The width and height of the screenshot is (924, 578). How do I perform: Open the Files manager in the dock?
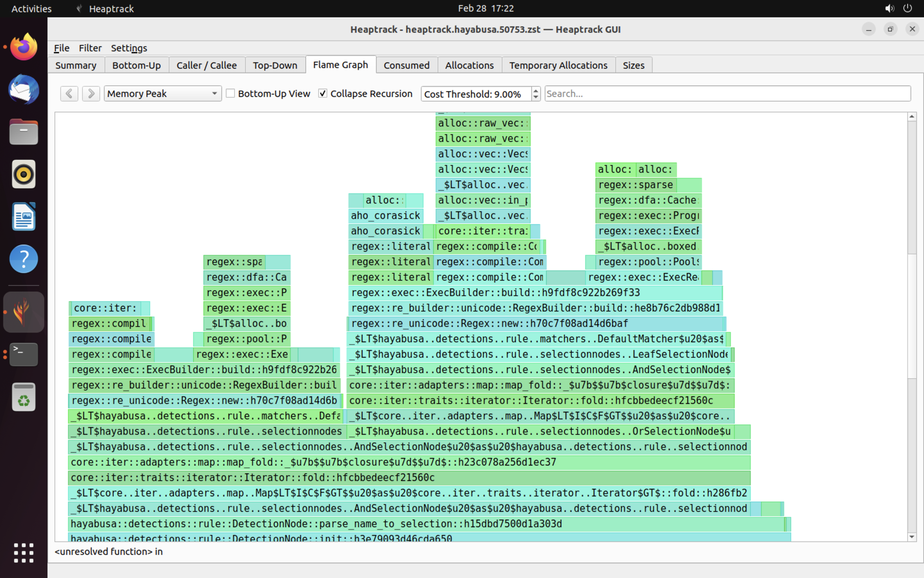click(24, 132)
